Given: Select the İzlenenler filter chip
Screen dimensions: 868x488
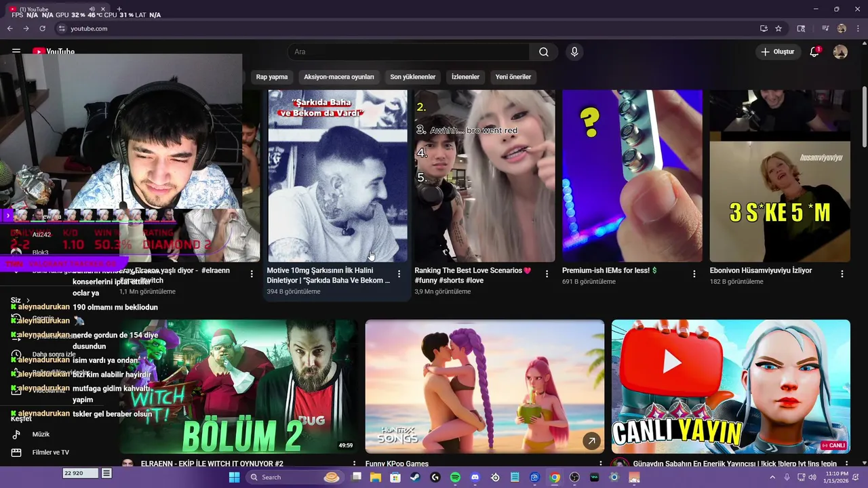Looking at the screenshot, I should (x=465, y=77).
